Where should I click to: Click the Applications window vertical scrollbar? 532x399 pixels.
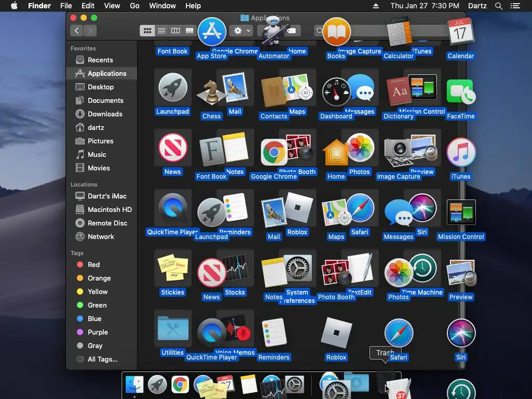[462, 204]
